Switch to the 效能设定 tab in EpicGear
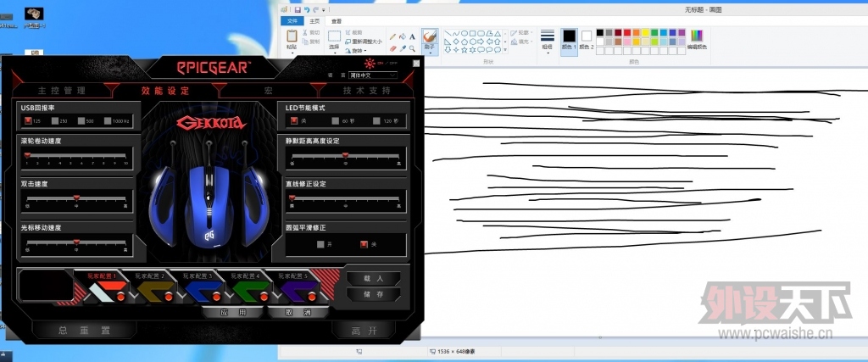Viewport: 868px width, 362px height. [x=165, y=91]
